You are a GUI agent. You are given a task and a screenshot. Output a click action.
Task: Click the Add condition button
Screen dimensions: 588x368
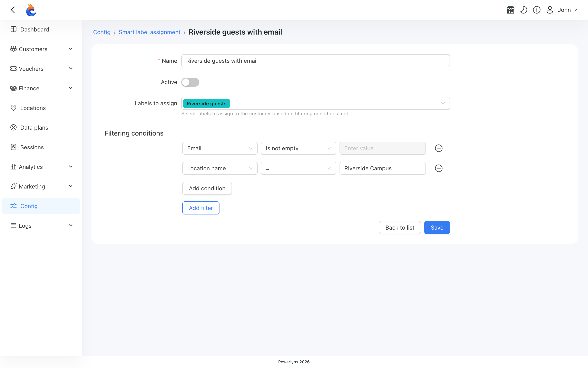click(x=207, y=188)
